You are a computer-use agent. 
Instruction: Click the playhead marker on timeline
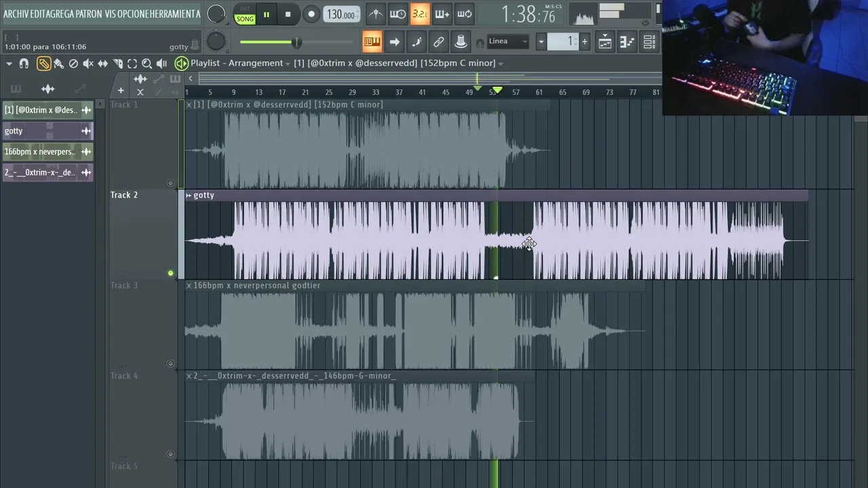(497, 90)
